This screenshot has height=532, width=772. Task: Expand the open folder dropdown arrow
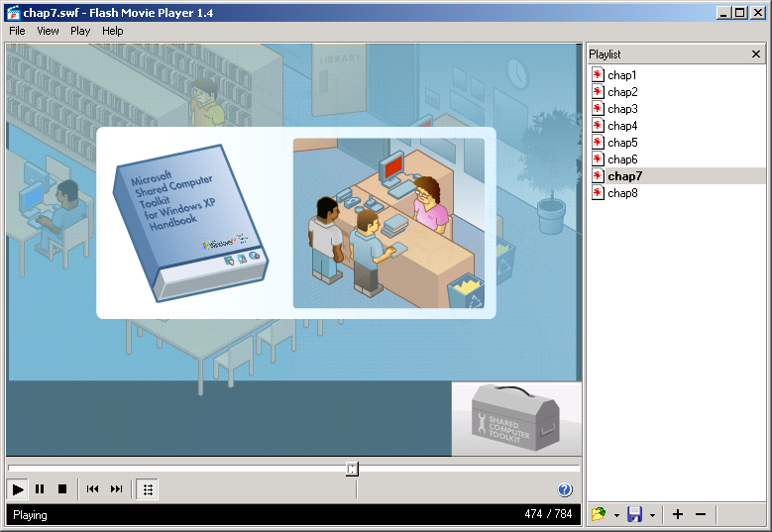[x=616, y=515]
